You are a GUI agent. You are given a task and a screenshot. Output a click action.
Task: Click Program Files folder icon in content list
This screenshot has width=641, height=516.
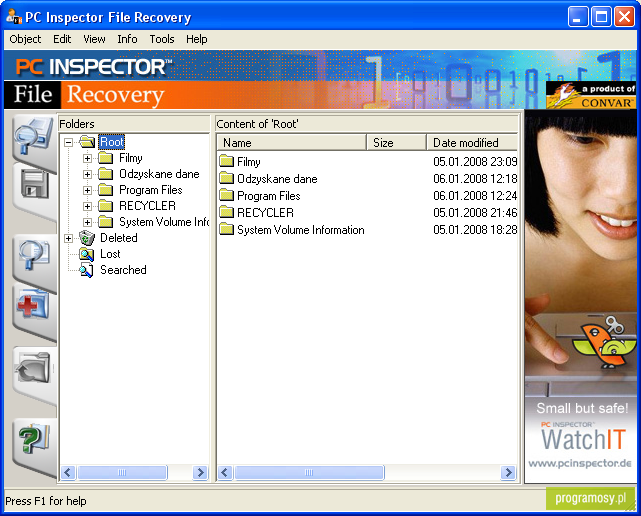pos(226,195)
